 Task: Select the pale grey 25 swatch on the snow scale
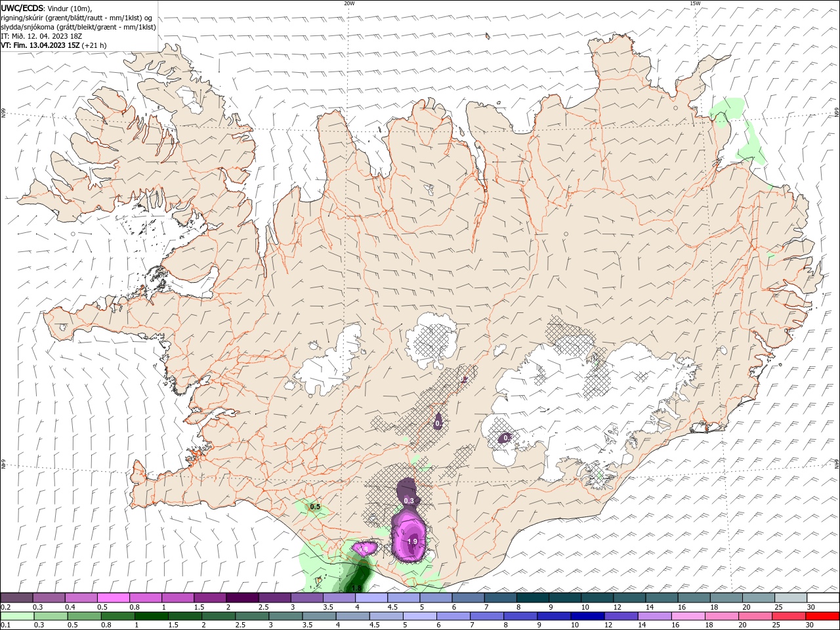coord(791,598)
